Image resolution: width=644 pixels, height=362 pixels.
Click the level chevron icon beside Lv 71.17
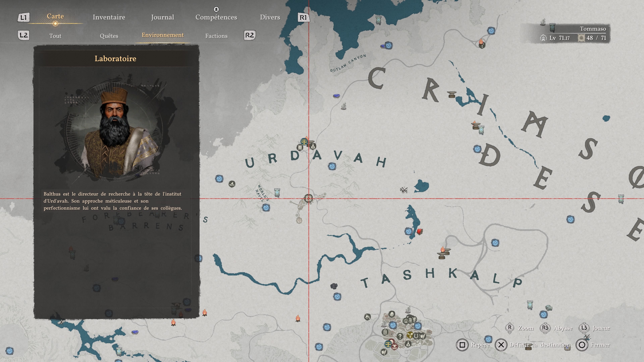click(x=543, y=38)
